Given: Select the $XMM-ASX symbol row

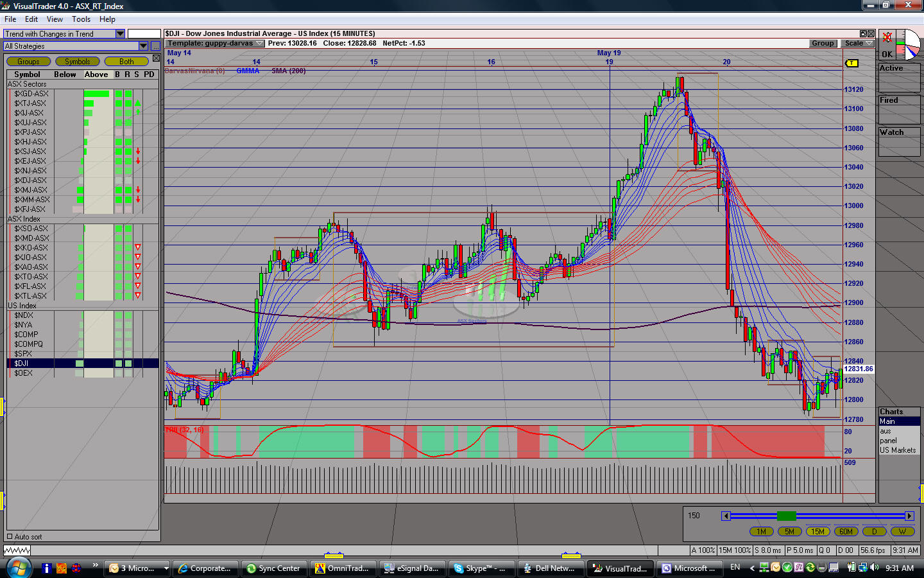Looking at the screenshot, I should tap(82, 200).
